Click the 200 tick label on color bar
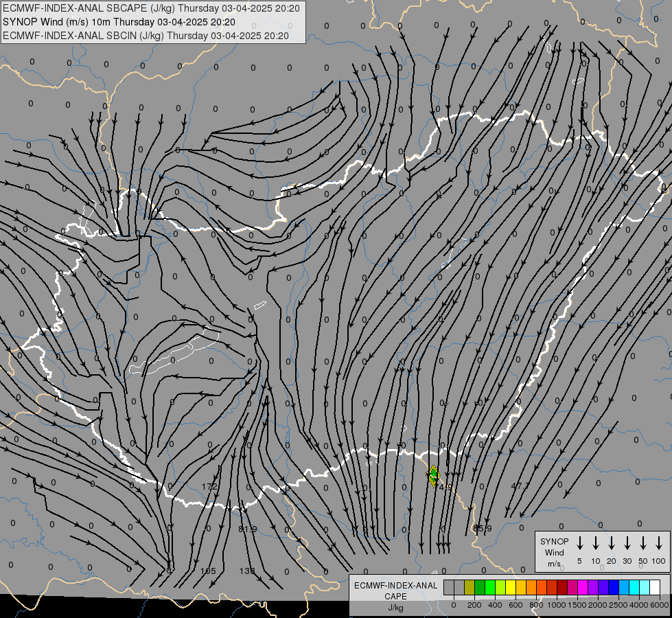Screen dimensions: 672x618 tap(474, 605)
